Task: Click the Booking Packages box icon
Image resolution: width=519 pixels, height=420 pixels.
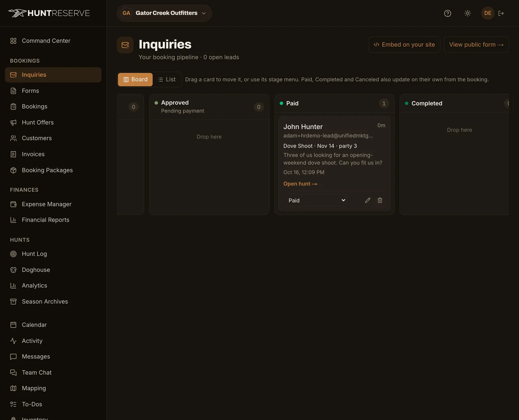Action: click(13, 170)
